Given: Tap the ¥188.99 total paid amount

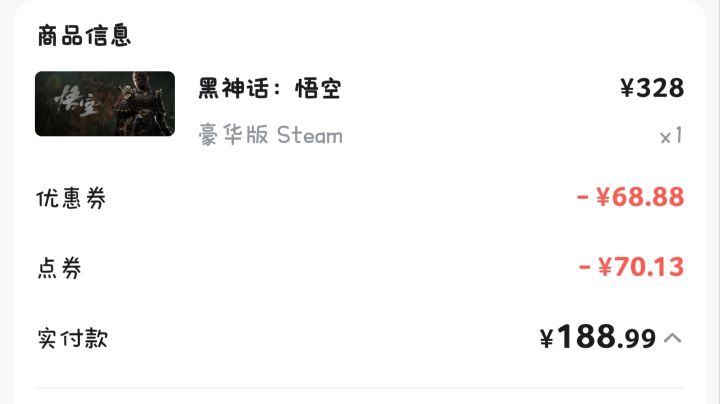Looking at the screenshot, I should (x=598, y=337).
